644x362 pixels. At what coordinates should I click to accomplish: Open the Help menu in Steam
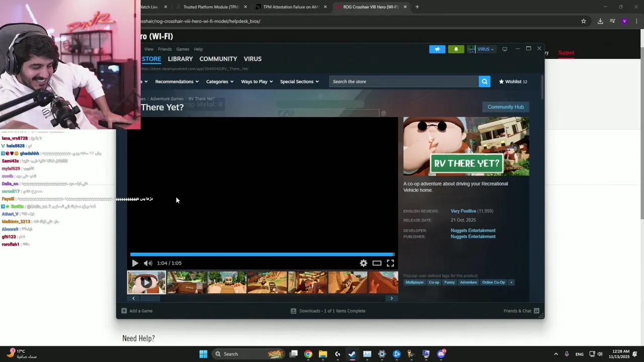click(198, 49)
